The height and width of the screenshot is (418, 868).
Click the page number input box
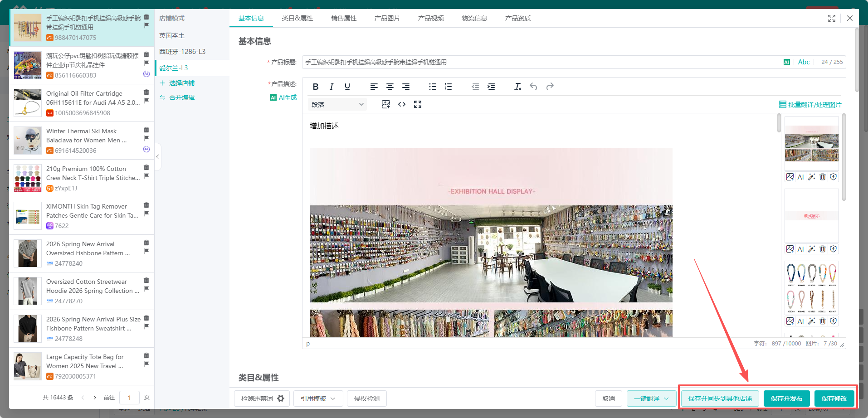click(x=129, y=398)
